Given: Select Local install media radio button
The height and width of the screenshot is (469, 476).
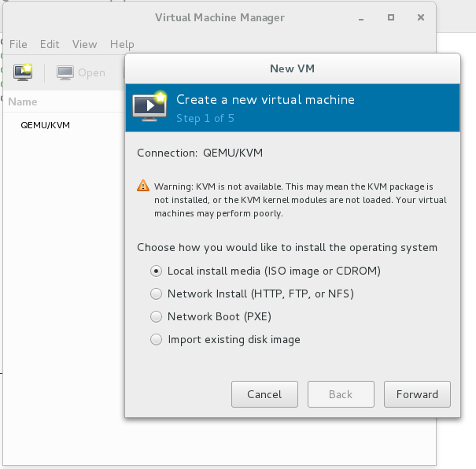Looking at the screenshot, I should [156, 271].
